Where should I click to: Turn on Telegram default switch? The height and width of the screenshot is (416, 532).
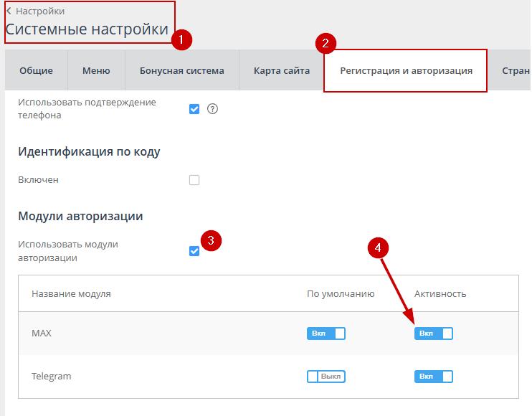326,377
